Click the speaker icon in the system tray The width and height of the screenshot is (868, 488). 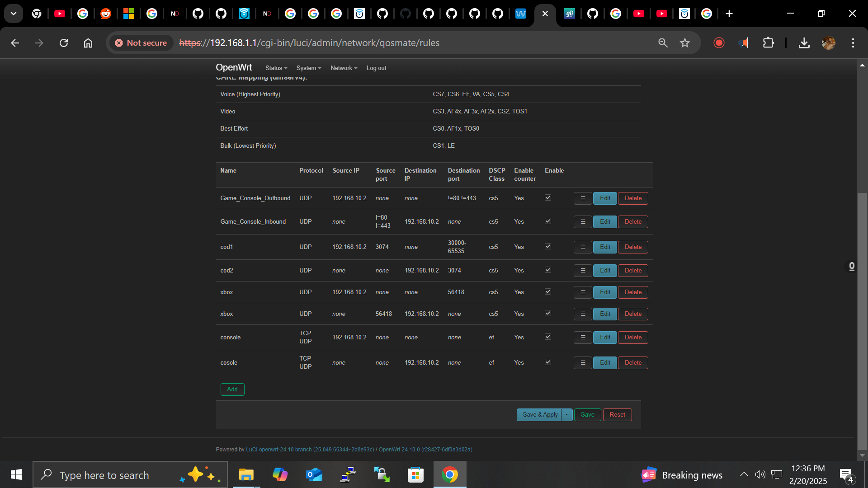coord(760,474)
